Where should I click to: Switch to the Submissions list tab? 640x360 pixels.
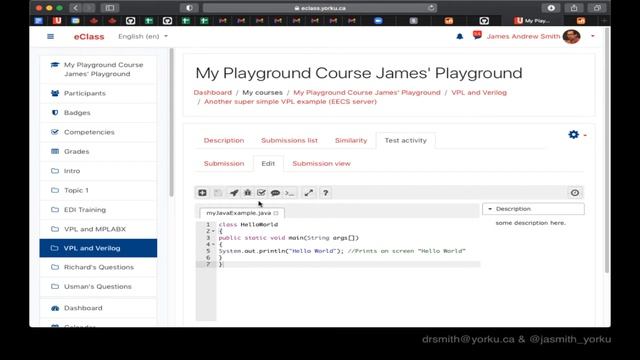coord(289,140)
